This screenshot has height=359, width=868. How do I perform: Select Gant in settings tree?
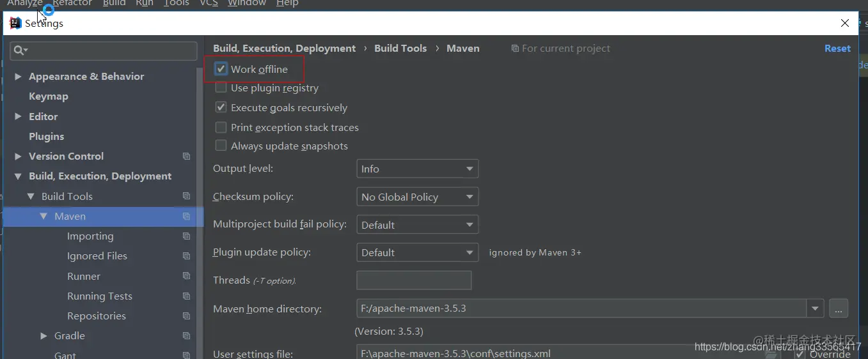click(65, 355)
